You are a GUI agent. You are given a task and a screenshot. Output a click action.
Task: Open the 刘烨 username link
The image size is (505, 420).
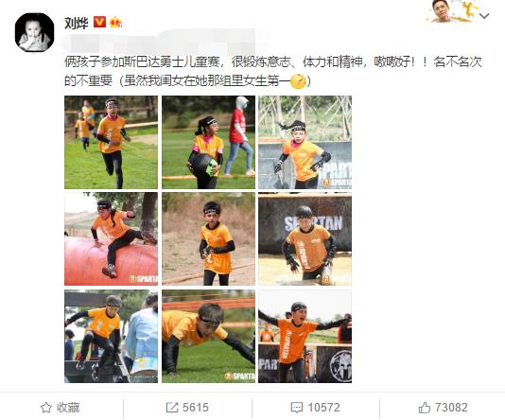coord(77,23)
